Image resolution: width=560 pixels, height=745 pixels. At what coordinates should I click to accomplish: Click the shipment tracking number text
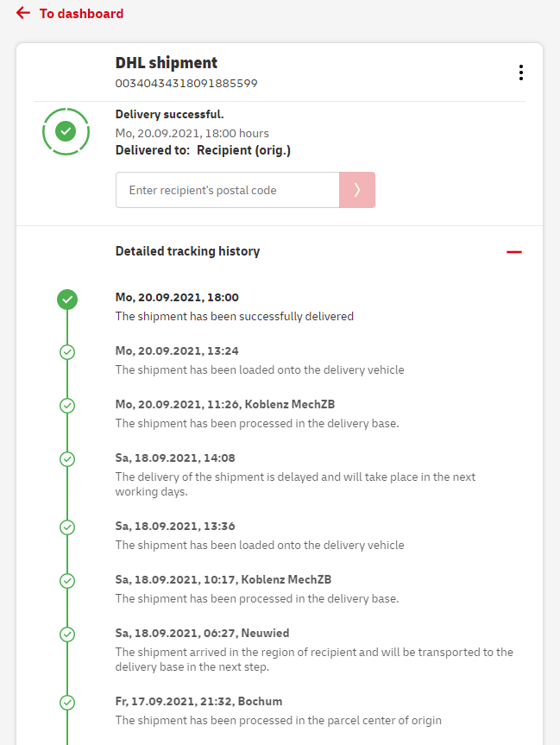pyautogui.click(x=186, y=84)
